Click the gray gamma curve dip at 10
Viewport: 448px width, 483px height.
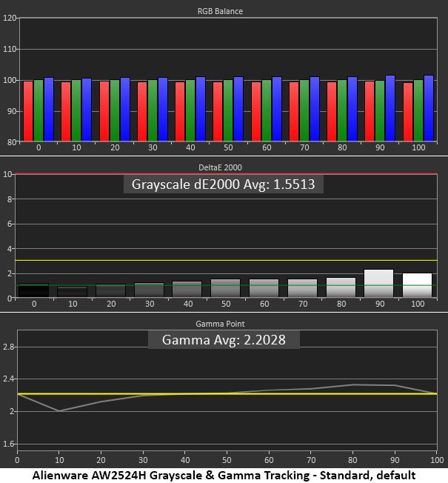click(x=58, y=410)
